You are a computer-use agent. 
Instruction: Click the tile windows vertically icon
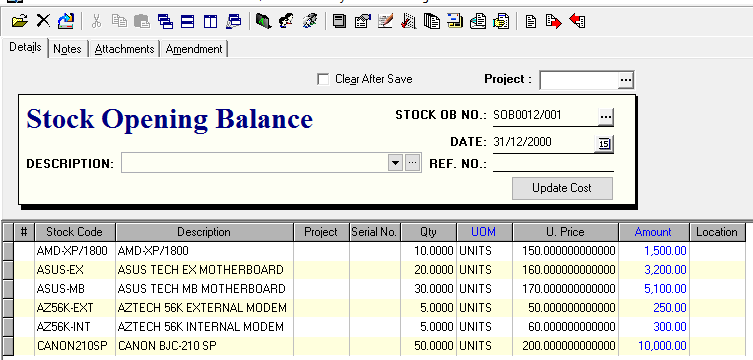[x=210, y=21]
